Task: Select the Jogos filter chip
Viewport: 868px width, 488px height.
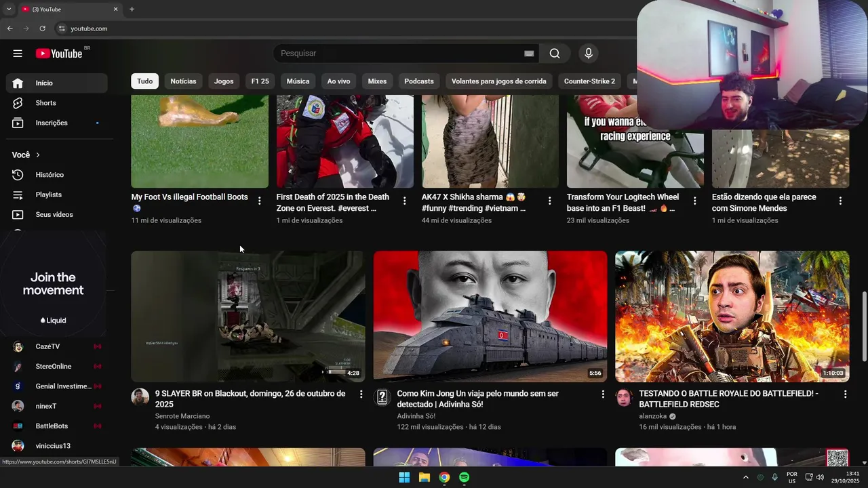Action: click(224, 81)
